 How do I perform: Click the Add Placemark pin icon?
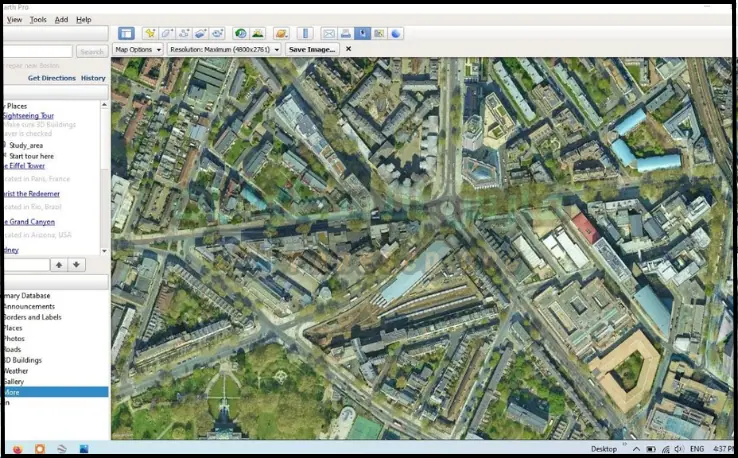[150, 34]
